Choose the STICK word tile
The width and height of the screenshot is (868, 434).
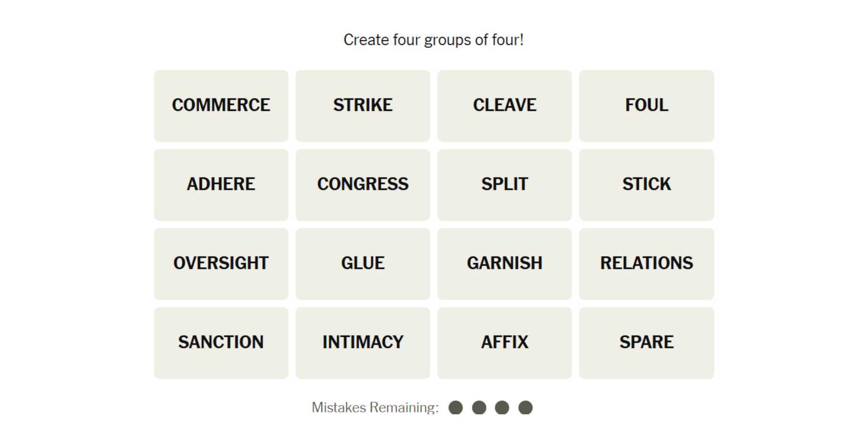[647, 185]
